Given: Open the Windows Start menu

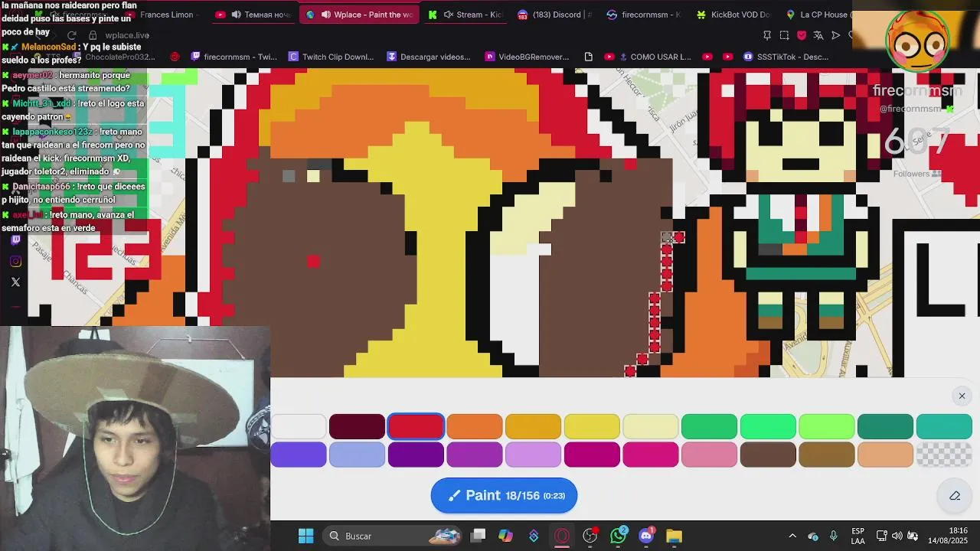Looking at the screenshot, I should point(305,536).
